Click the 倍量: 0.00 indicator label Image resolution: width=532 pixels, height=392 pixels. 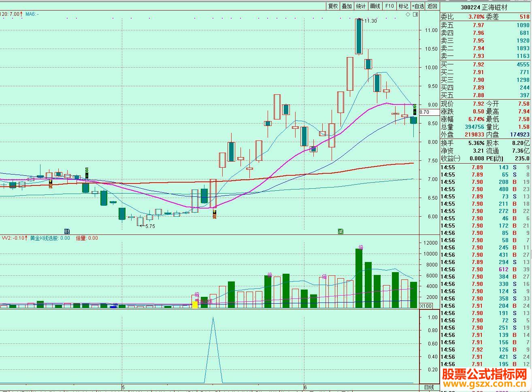click(87, 238)
